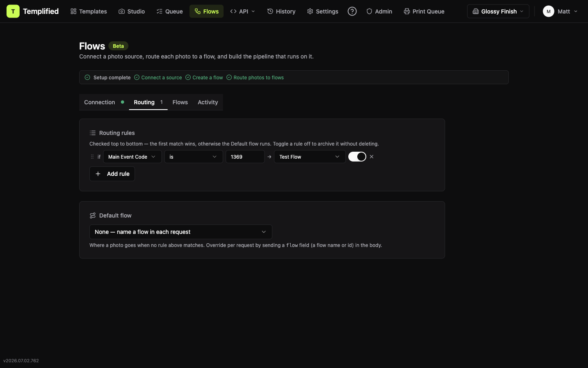Click the 1369 value input field
Viewport: 588px width, 368px height.
(x=245, y=157)
